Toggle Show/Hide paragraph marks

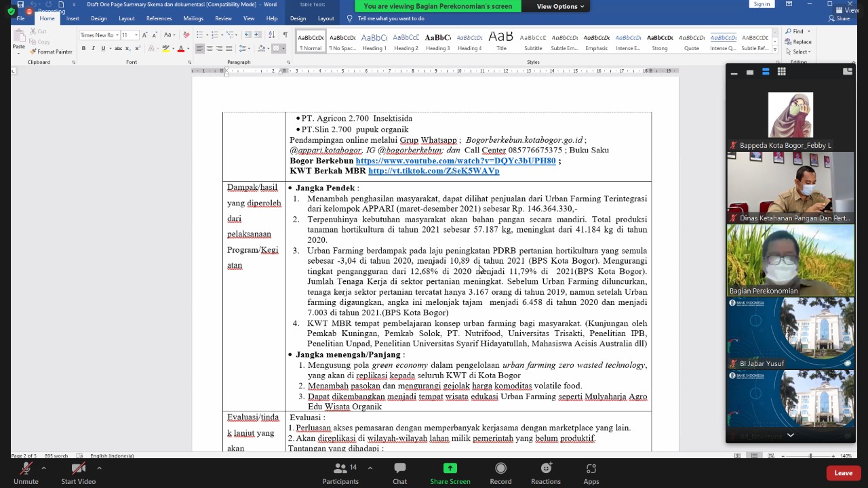coord(285,35)
